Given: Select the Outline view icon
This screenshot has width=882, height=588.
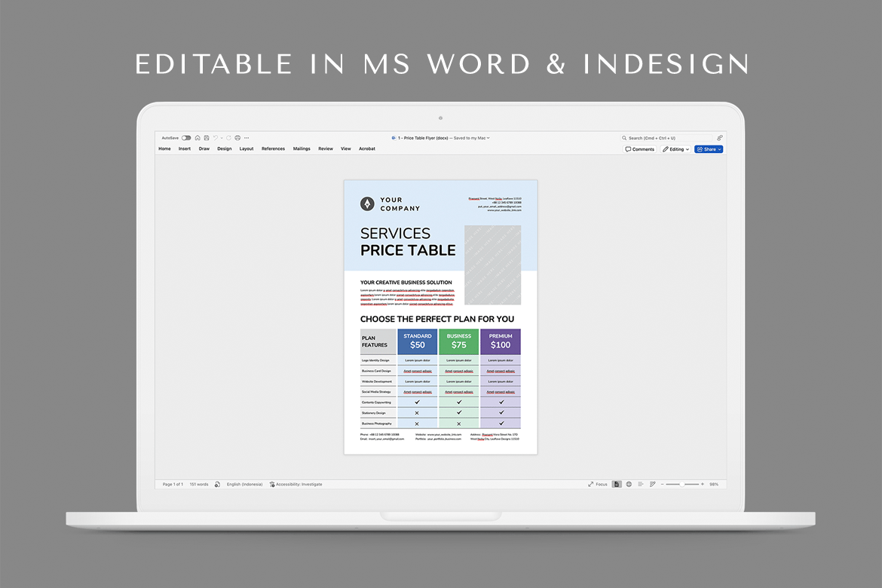Looking at the screenshot, I should point(641,484).
